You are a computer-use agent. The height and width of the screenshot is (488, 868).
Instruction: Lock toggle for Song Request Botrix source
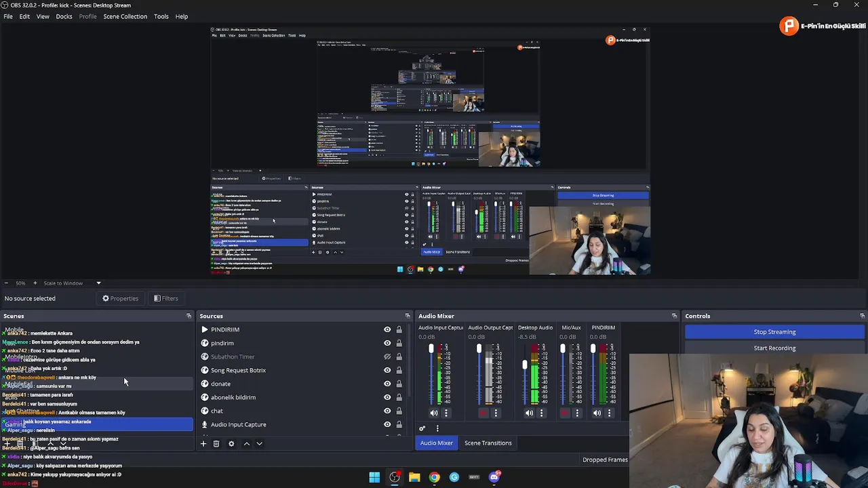pos(399,370)
